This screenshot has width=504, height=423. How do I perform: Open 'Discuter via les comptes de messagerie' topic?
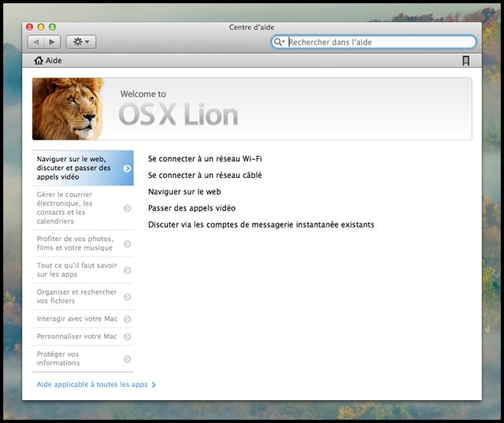coord(261,224)
